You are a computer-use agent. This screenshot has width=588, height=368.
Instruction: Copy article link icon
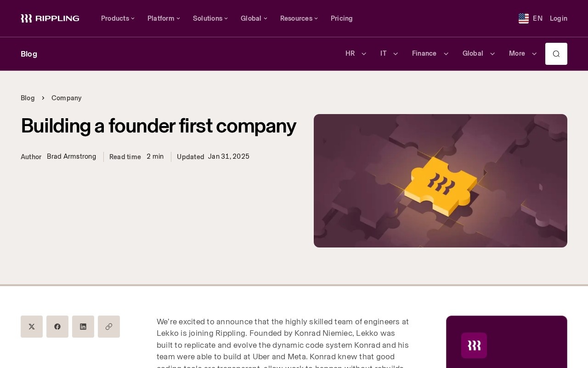point(109,327)
